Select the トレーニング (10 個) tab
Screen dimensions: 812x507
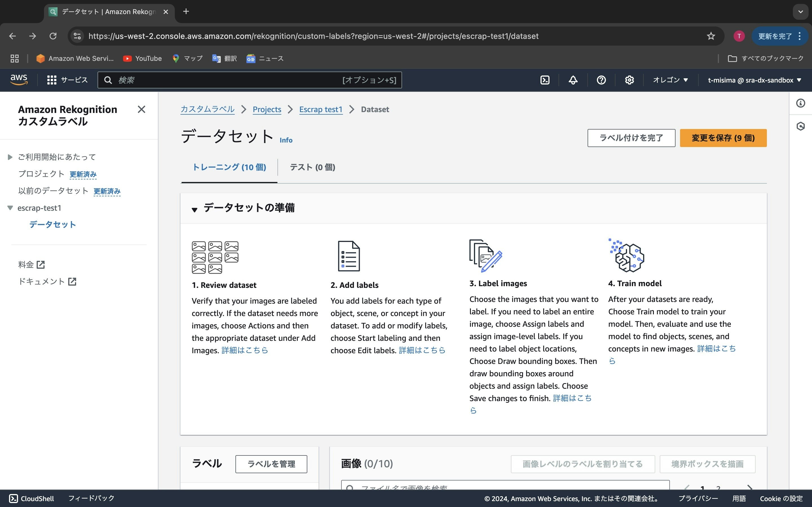(x=229, y=167)
